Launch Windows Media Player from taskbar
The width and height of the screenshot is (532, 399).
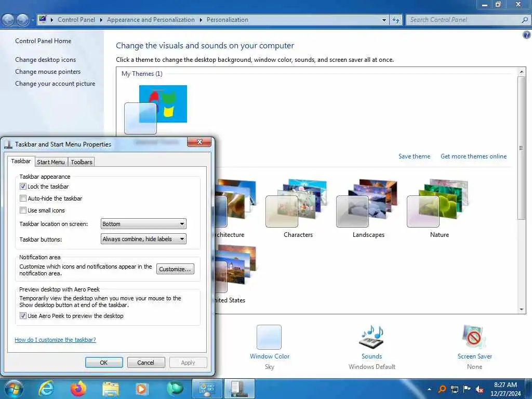pos(142,389)
